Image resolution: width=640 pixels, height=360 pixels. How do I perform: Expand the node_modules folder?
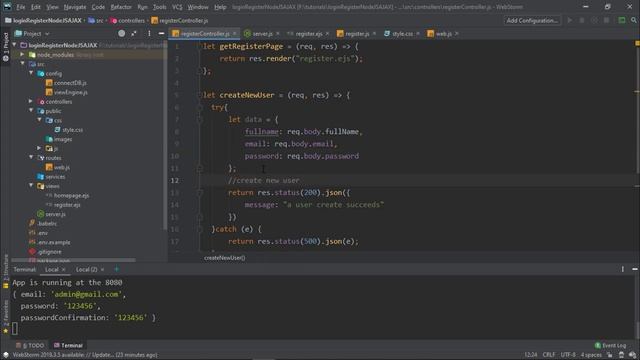click(22, 54)
